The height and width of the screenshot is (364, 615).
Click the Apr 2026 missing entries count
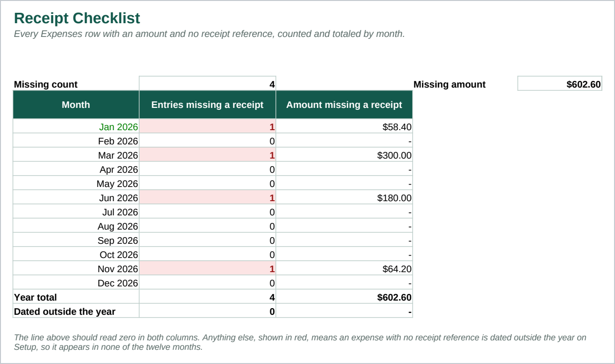click(x=208, y=169)
